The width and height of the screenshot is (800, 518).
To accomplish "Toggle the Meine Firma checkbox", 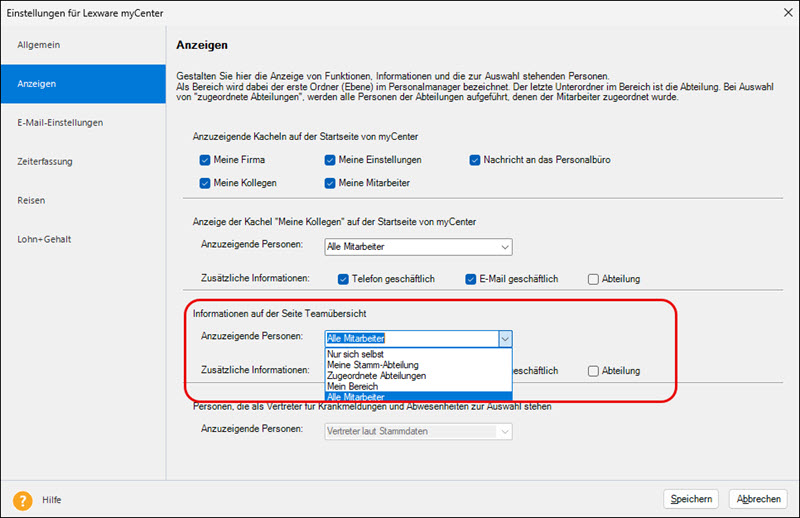I will tap(205, 160).
